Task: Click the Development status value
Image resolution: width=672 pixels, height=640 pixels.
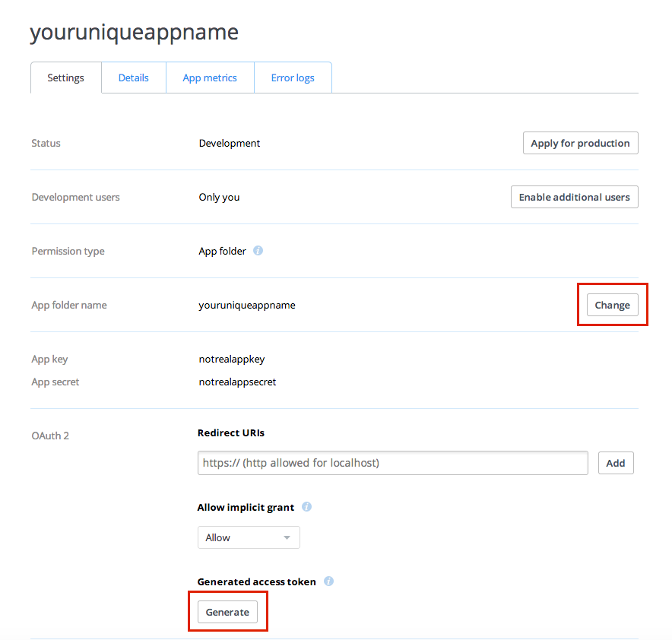Action: point(230,143)
